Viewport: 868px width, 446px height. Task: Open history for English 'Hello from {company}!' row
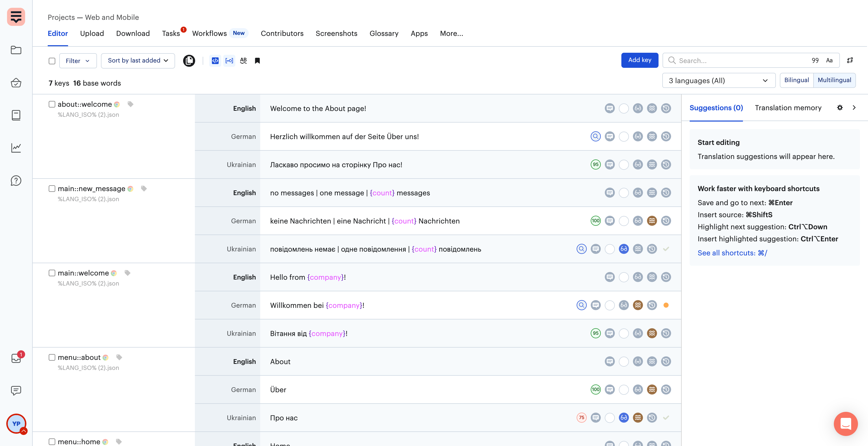click(x=666, y=277)
